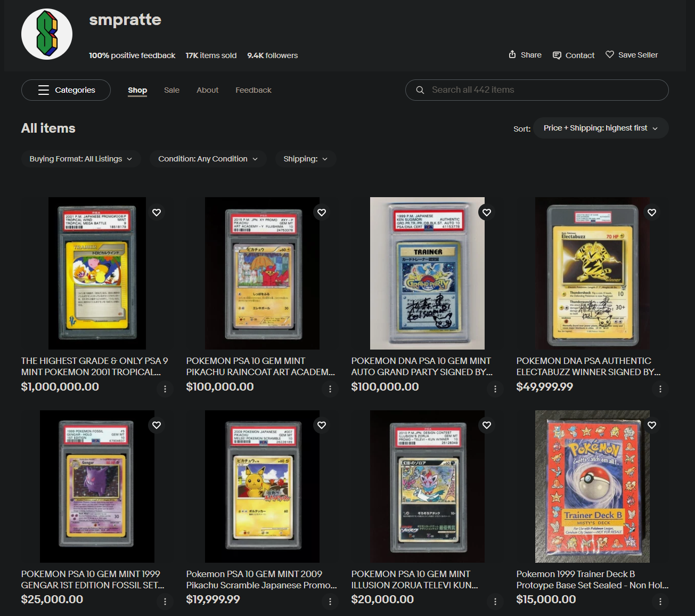Open more options for $1,000,000.00 listing
695x616 pixels.
(165, 389)
